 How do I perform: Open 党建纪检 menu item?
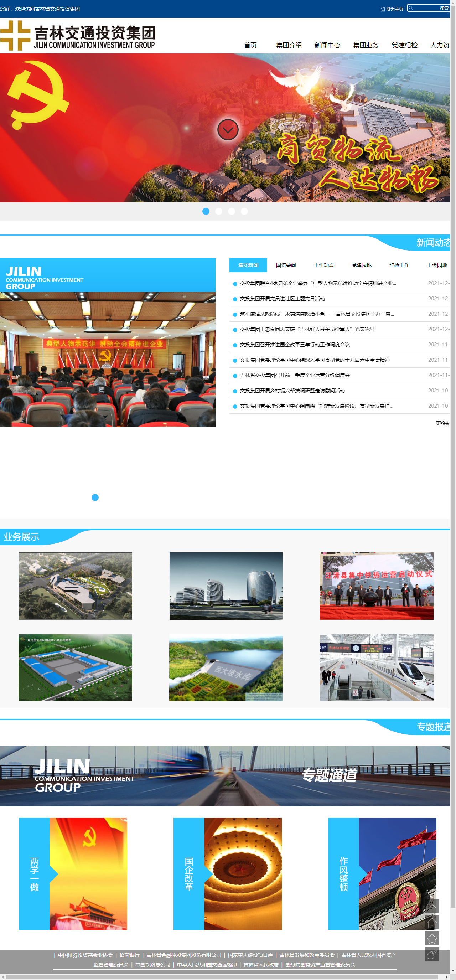pyautogui.click(x=404, y=45)
